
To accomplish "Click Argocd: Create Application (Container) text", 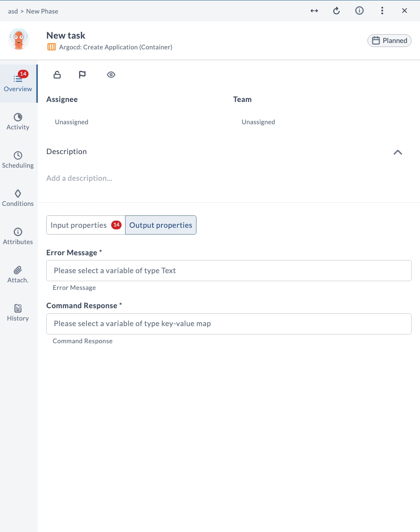I will click(116, 47).
